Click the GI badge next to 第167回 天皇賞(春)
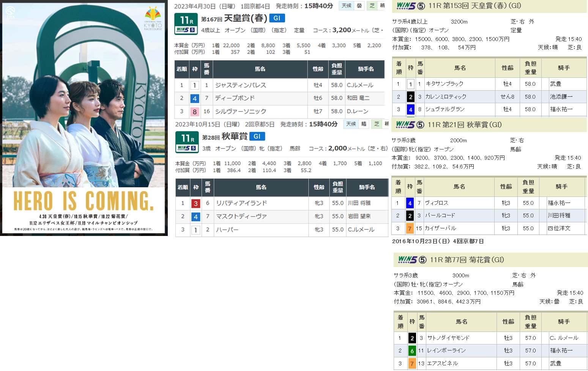 point(277,18)
